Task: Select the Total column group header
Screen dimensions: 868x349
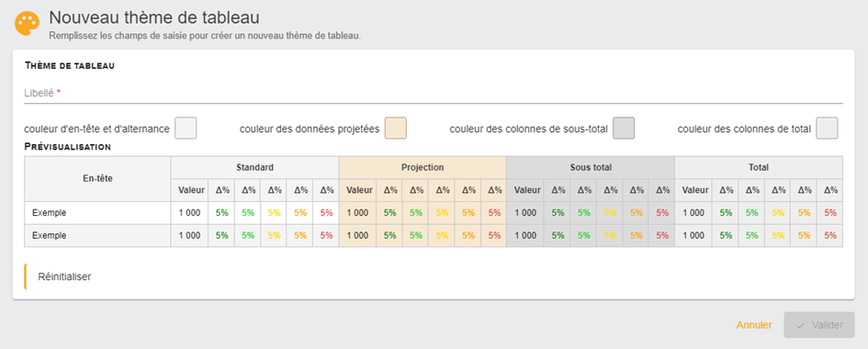Action: click(x=759, y=167)
